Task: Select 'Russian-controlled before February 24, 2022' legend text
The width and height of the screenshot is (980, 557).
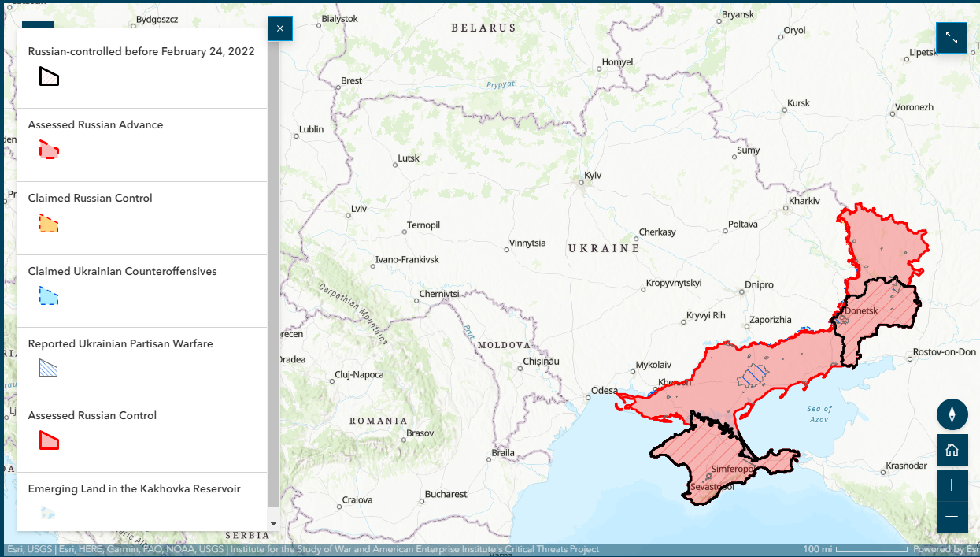Action: pyautogui.click(x=142, y=51)
